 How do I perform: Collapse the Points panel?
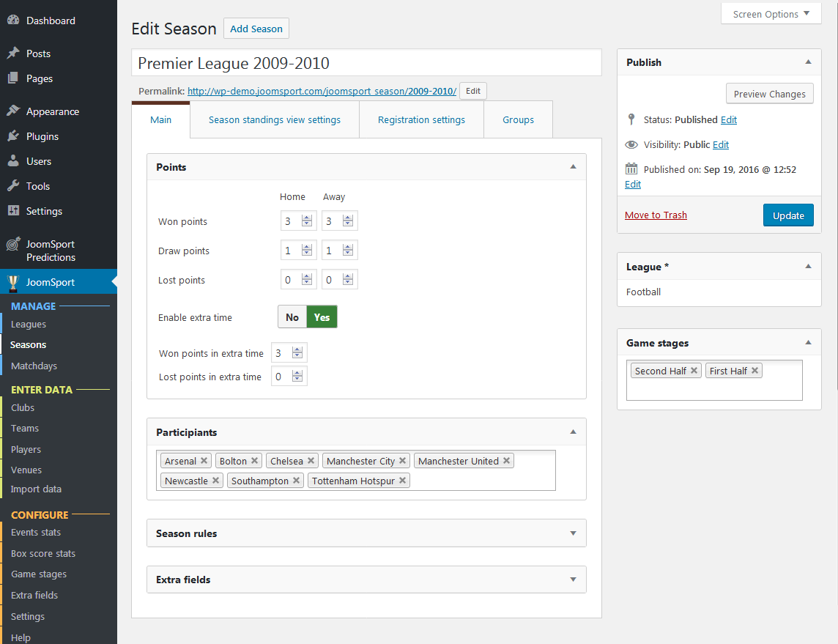[573, 167]
